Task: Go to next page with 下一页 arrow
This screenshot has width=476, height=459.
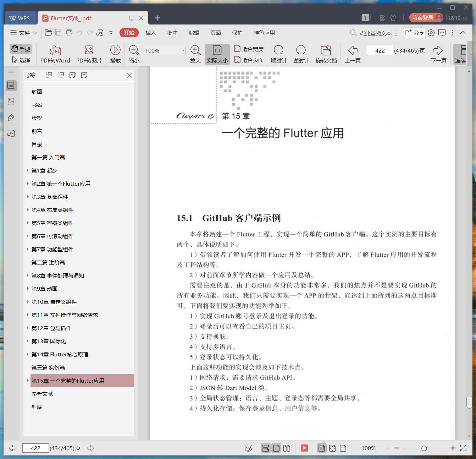Action: click(x=438, y=50)
